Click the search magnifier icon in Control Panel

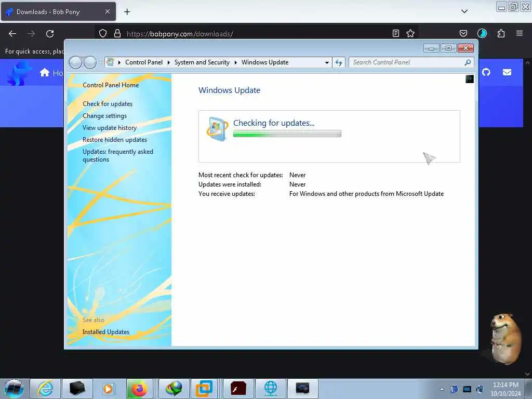tap(468, 62)
